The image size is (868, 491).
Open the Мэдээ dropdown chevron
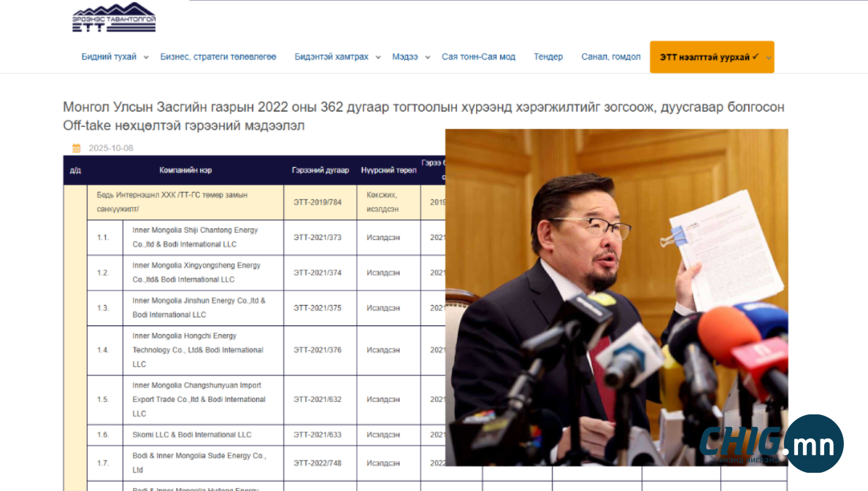(427, 58)
